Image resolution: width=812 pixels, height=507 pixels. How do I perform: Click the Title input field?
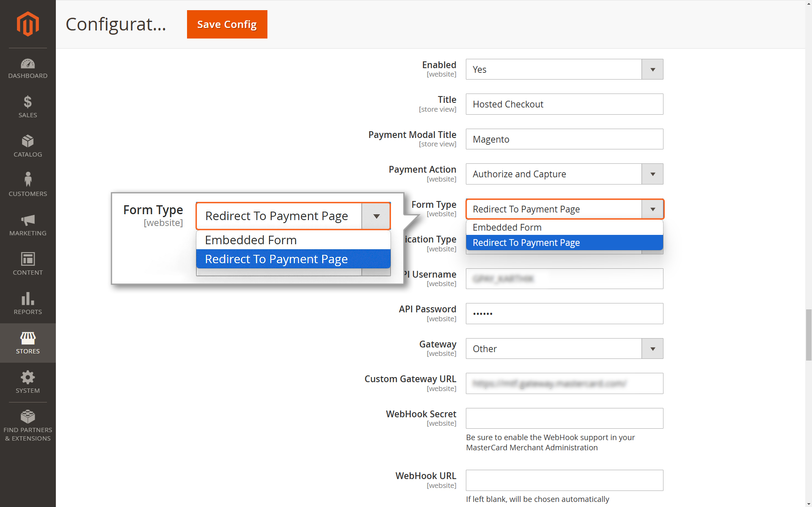click(x=564, y=104)
